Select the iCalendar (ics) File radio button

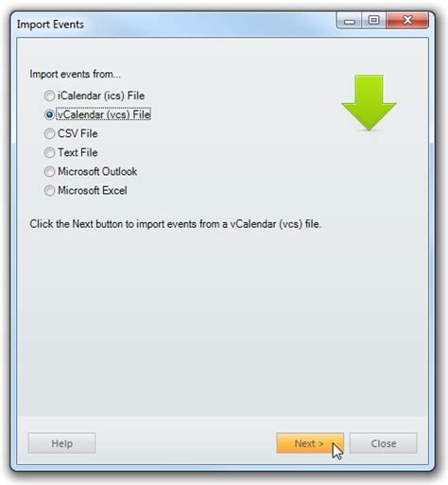point(49,95)
